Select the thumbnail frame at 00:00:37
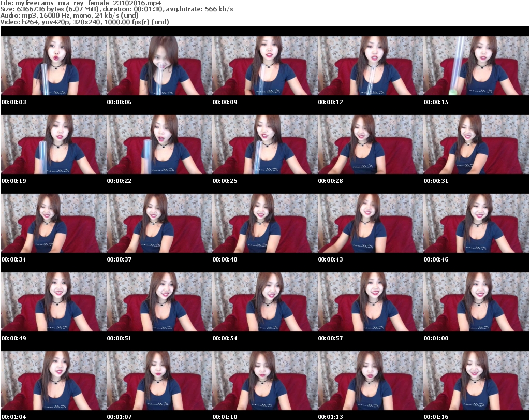The image size is (530, 420). click(159, 223)
